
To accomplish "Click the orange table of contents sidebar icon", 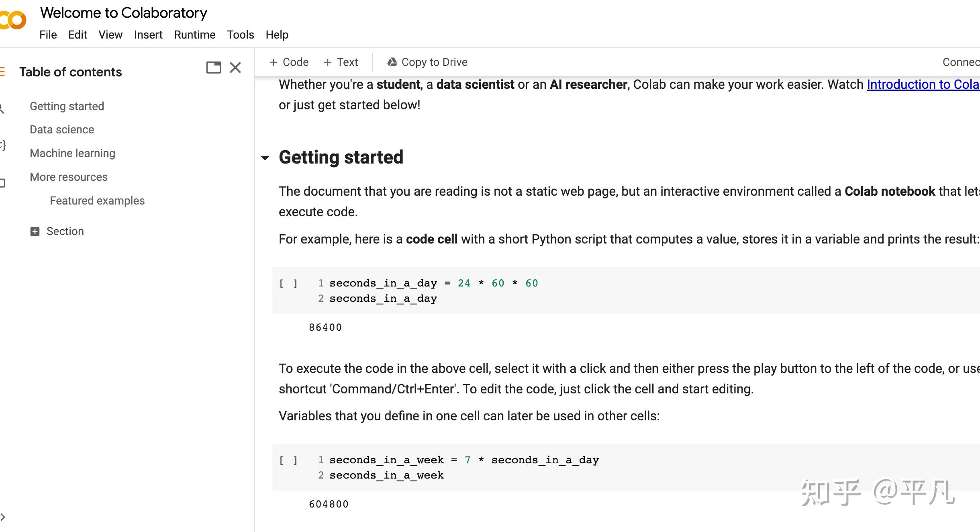I will [x=2, y=72].
